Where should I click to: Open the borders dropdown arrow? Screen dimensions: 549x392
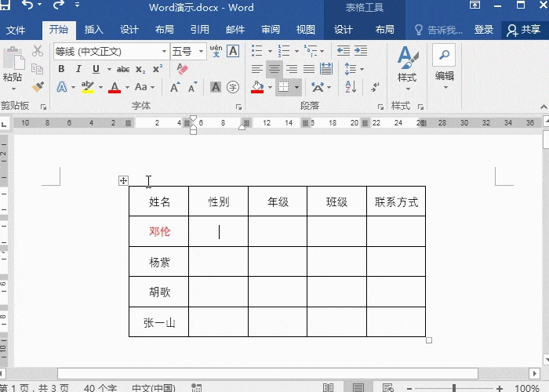(296, 87)
